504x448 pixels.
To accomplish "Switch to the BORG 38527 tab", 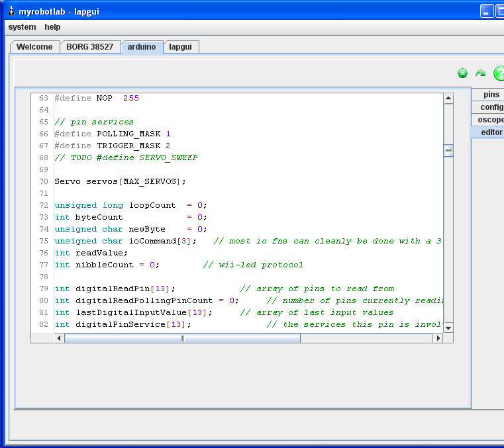I will pos(90,47).
